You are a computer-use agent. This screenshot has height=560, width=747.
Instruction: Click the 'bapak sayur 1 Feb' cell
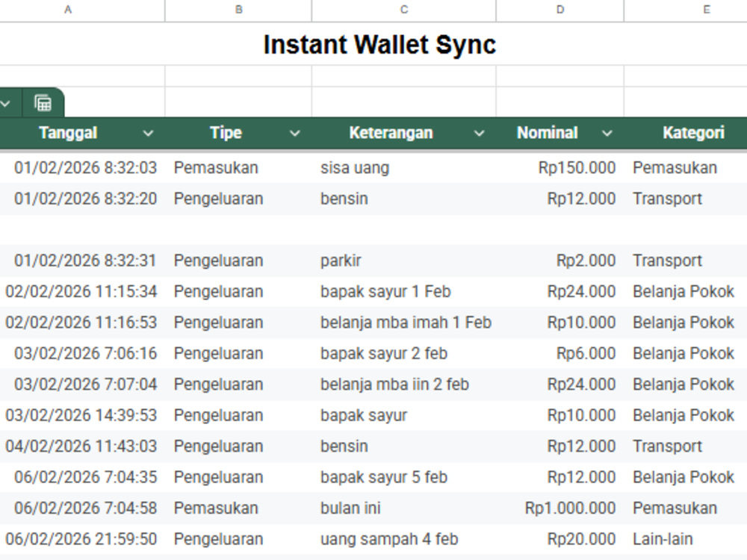point(403,291)
